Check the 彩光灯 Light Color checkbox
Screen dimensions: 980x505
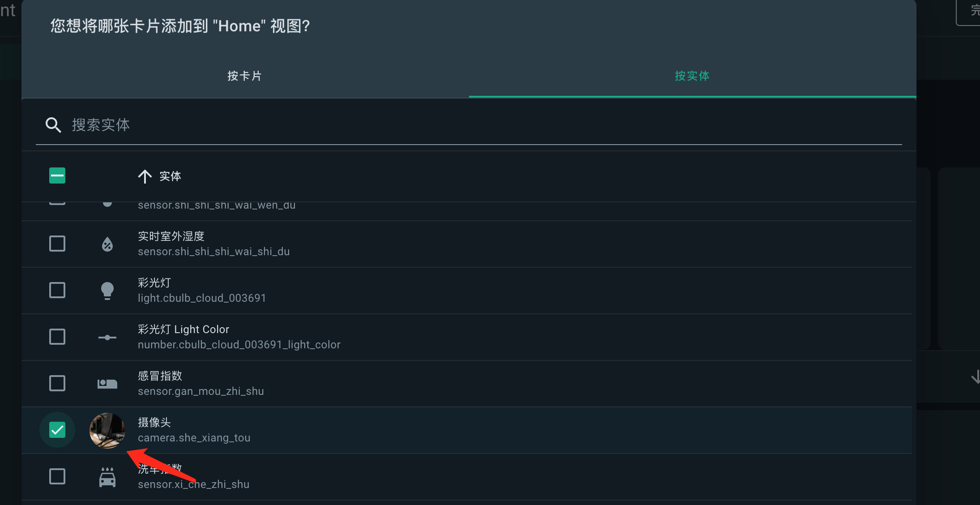tap(57, 337)
